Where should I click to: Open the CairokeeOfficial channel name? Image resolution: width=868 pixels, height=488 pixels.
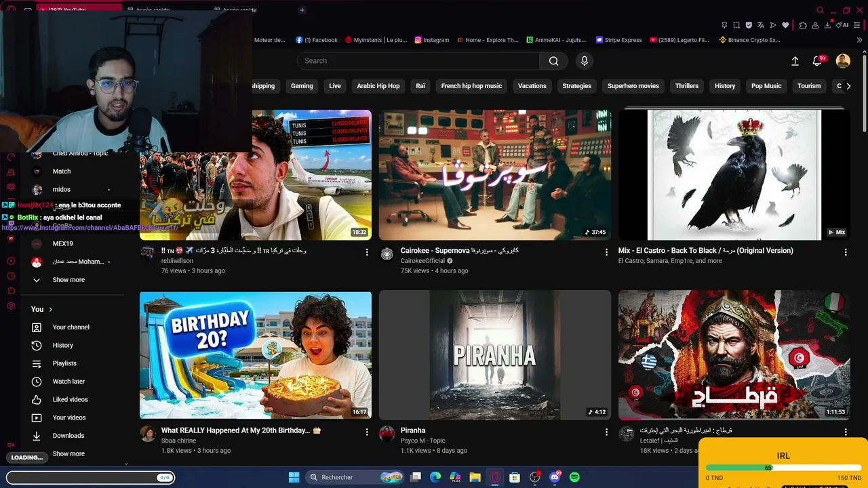(422, 261)
